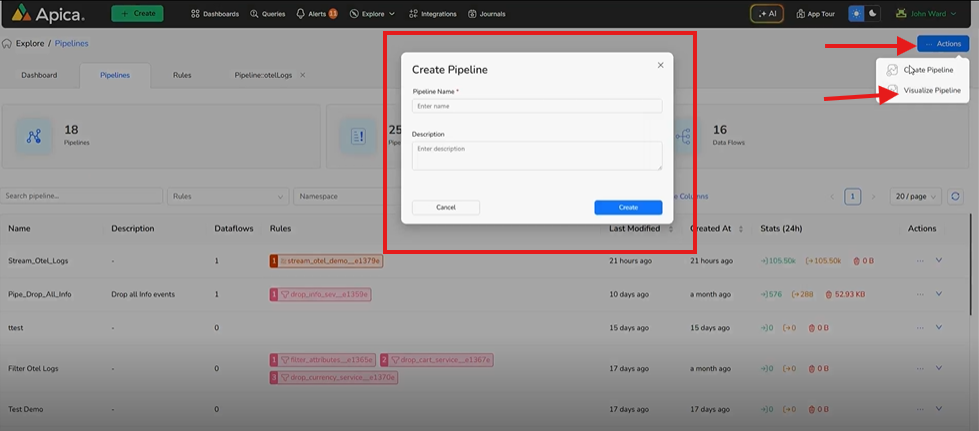Switch to the Rules tab
Screen dimensions: 979x431
click(x=182, y=75)
